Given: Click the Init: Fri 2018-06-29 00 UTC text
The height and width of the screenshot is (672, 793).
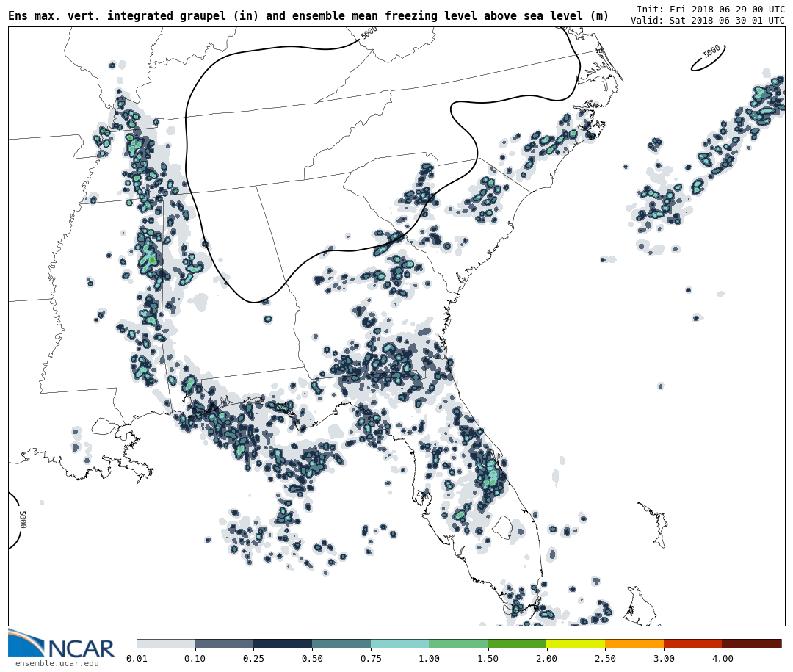Looking at the screenshot, I should click(x=710, y=9).
